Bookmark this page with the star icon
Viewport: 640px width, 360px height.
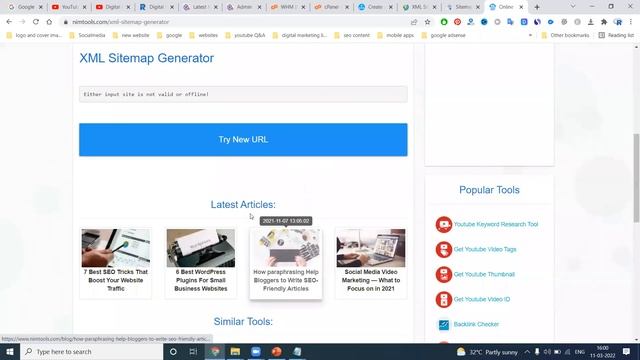[x=427, y=22]
